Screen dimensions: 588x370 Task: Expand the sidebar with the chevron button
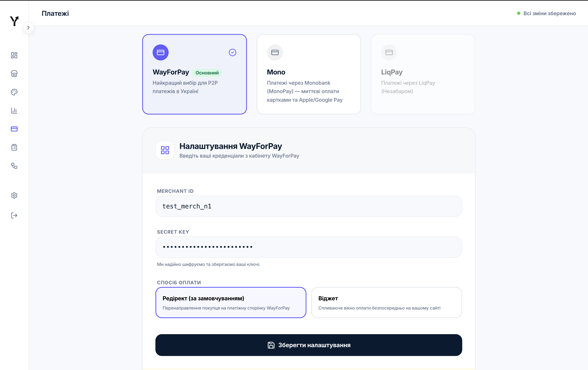pos(28,28)
